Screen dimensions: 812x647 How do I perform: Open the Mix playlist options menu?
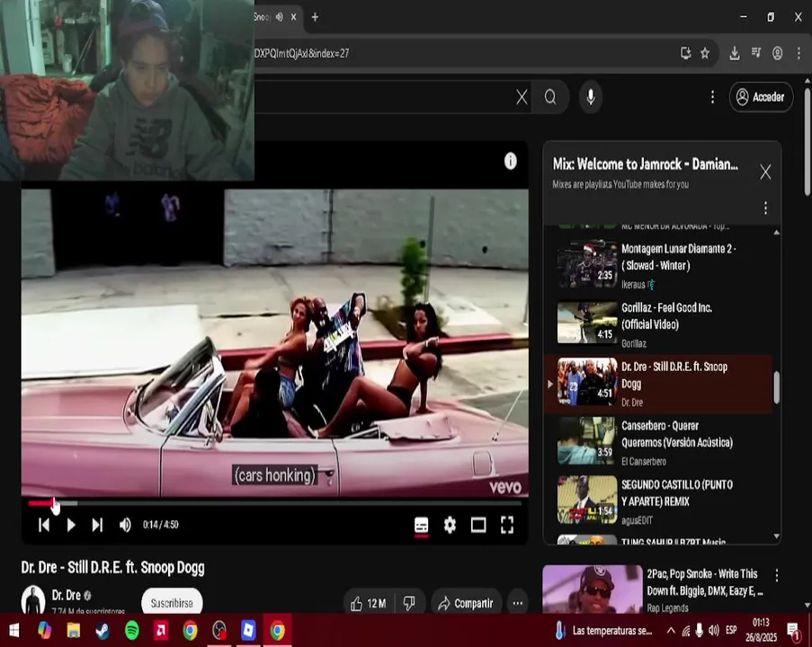tap(765, 208)
